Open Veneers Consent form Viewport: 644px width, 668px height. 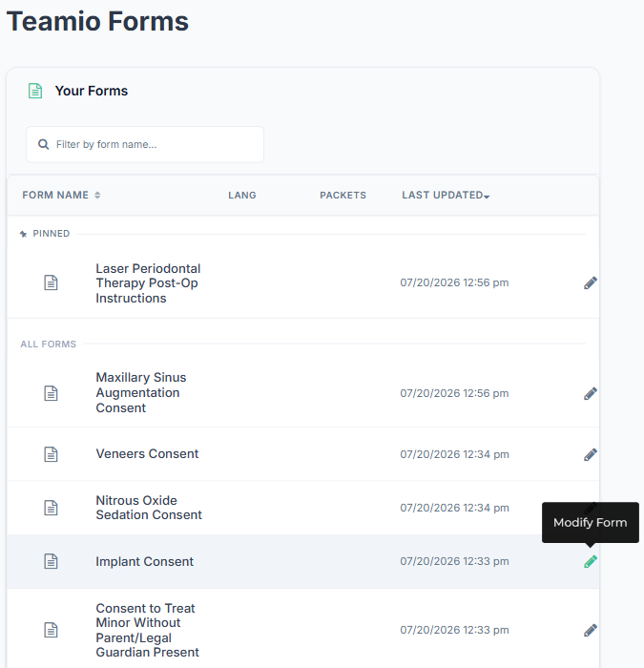[147, 454]
